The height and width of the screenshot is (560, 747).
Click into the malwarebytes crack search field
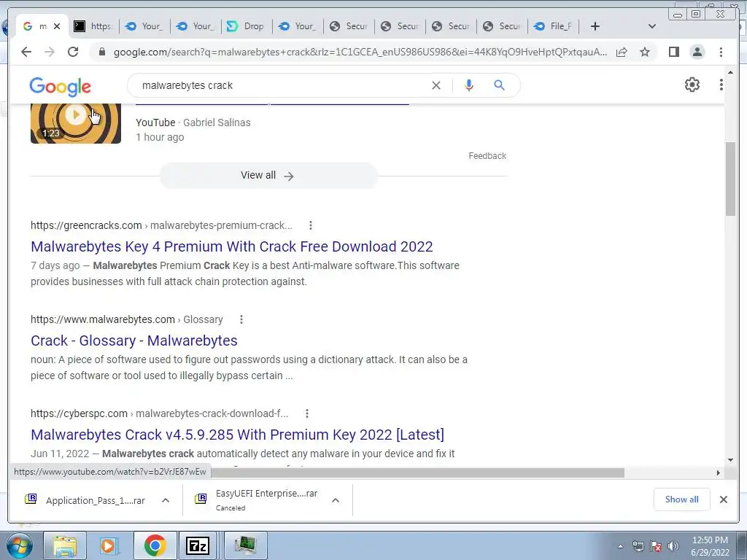(x=281, y=85)
